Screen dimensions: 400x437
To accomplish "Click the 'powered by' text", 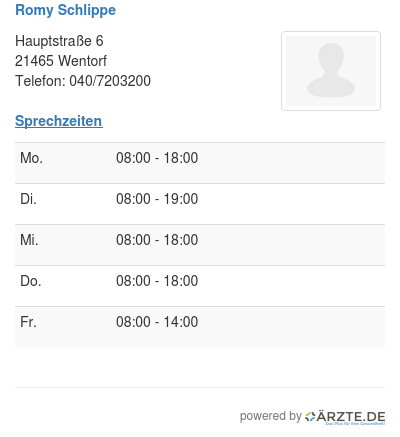I will coord(271,416).
